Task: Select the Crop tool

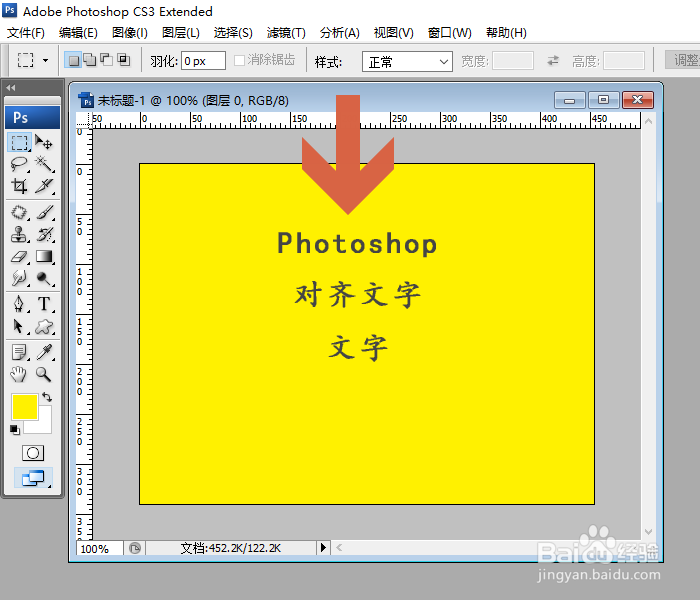Action: point(19,185)
